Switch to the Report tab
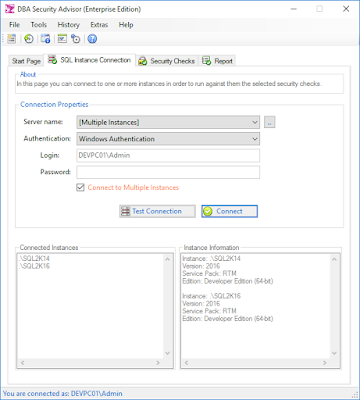The image size is (360, 400). click(x=217, y=61)
